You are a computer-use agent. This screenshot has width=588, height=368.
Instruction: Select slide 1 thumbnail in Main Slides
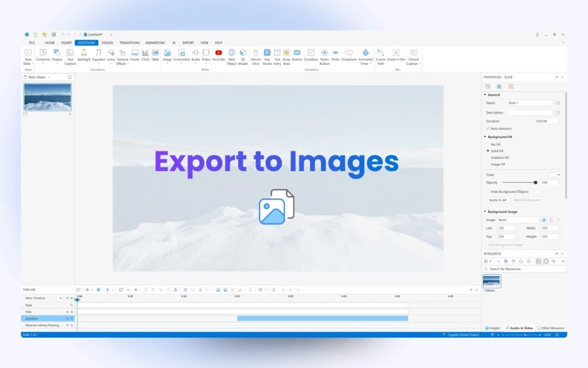pos(47,97)
